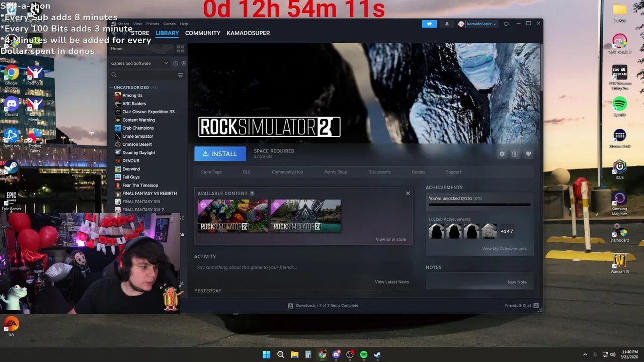
Task: Open the Games menu
Action: [170, 24]
